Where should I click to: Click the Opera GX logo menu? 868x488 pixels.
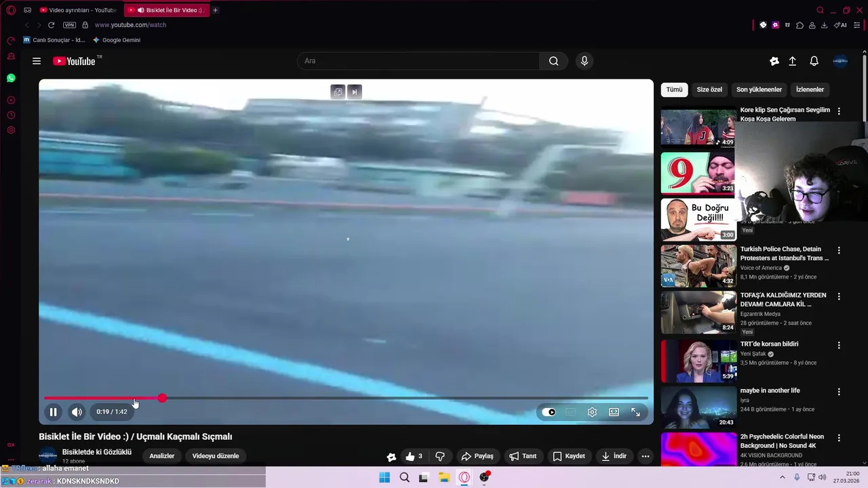coord(11,10)
